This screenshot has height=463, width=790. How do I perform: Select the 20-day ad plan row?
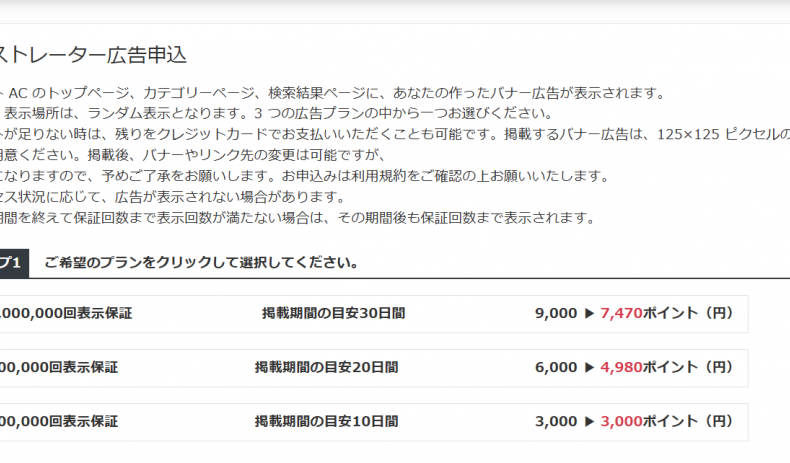click(x=374, y=368)
